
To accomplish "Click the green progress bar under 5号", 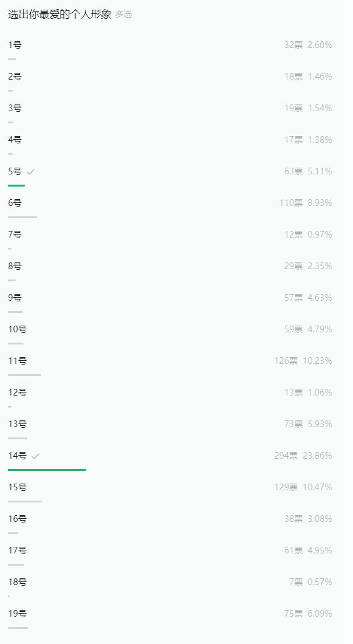I will coord(16,185).
